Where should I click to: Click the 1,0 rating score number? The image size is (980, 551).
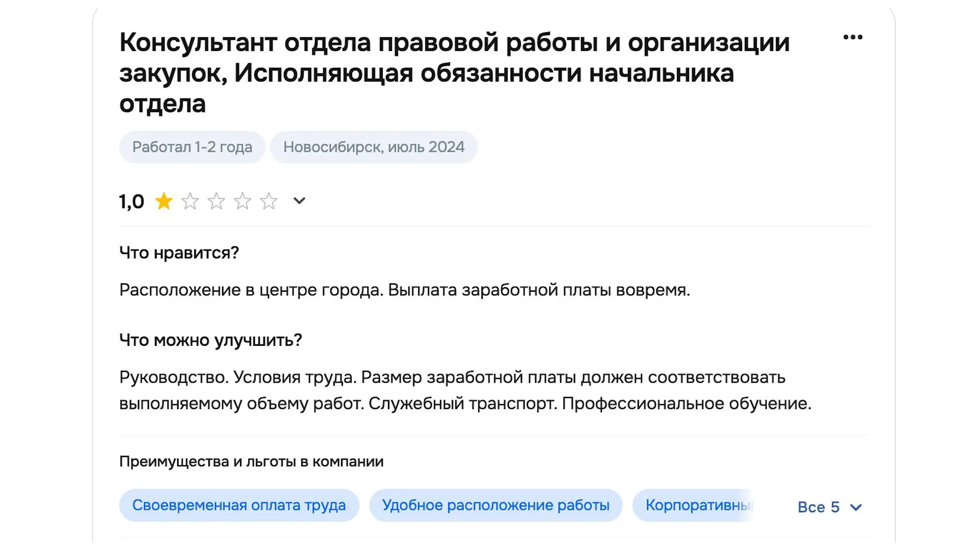tap(132, 202)
